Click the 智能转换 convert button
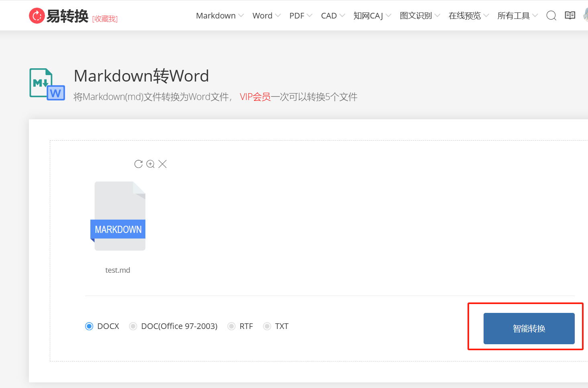Screen dimensions: 588x388 tap(529, 329)
